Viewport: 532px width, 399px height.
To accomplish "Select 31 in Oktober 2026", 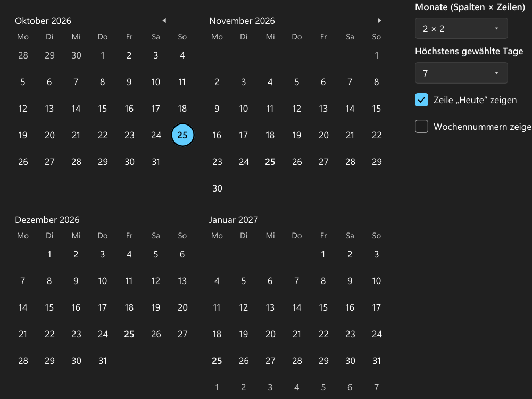I will coord(156,162).
